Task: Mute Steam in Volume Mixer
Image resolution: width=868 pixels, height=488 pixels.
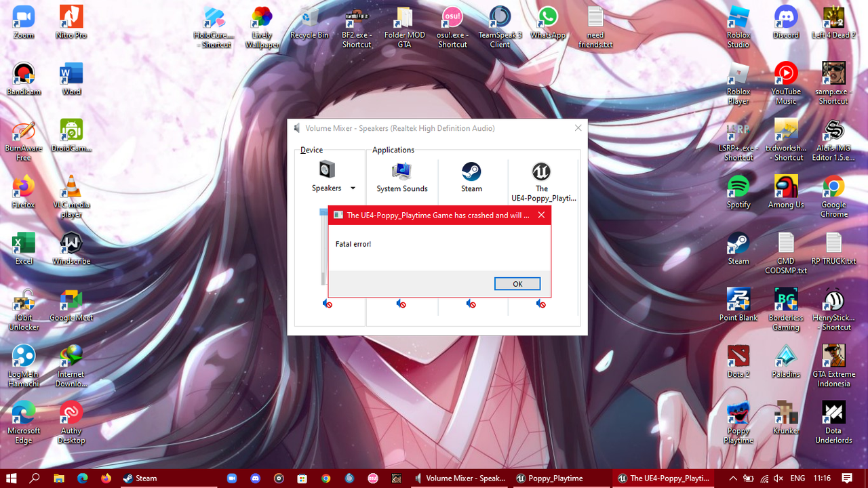Action: click(x=471, y=304)
